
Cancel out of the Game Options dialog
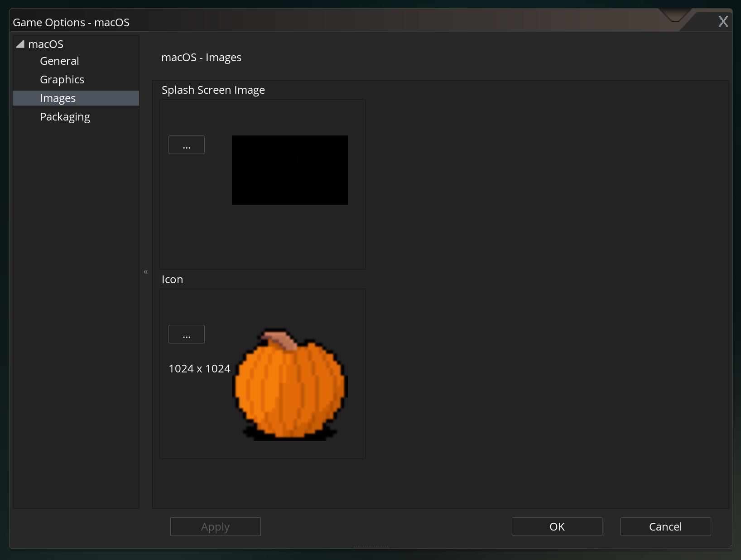(665, 526)
